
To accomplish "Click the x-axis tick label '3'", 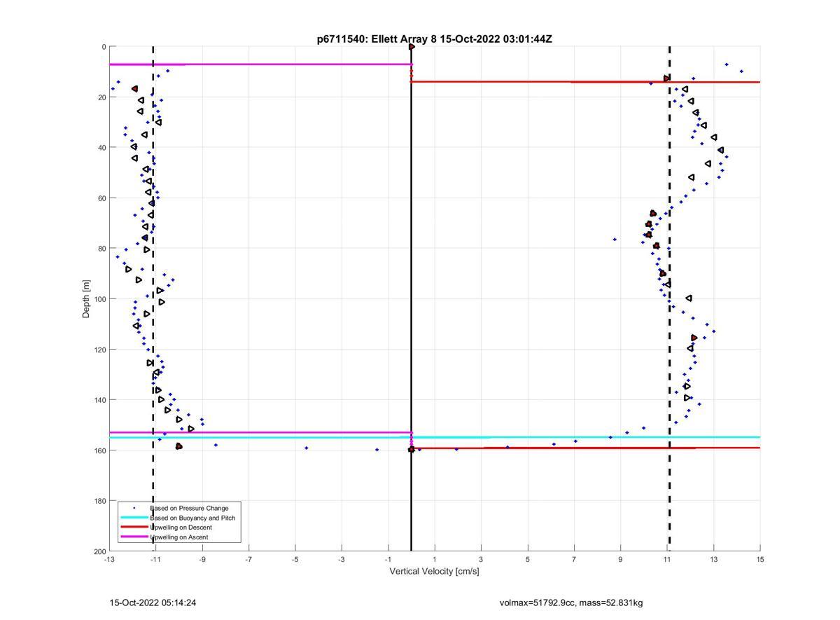I will [x=481, y=559].
